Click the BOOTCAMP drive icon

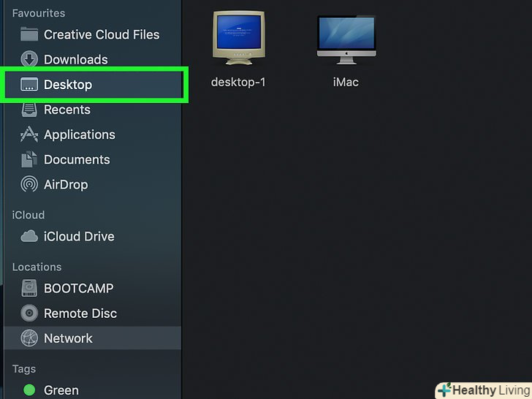click(x=29, y=288)
